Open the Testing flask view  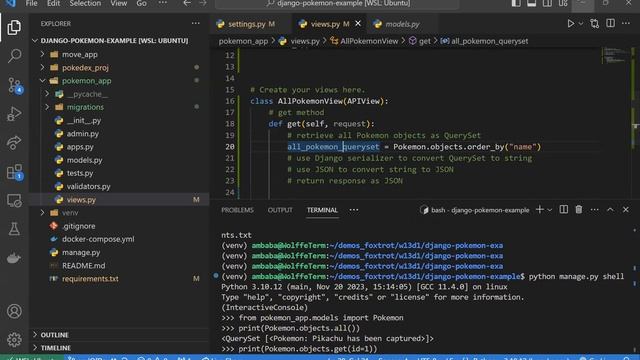[x=14, y=229]
